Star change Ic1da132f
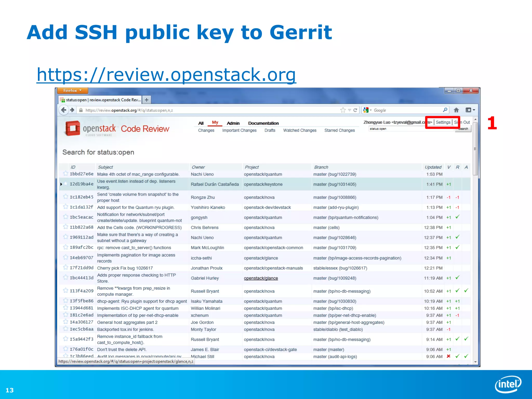Image resolution: width=532 pixels, height=399 pixels. pyautogui.click(x=66, y=207)
